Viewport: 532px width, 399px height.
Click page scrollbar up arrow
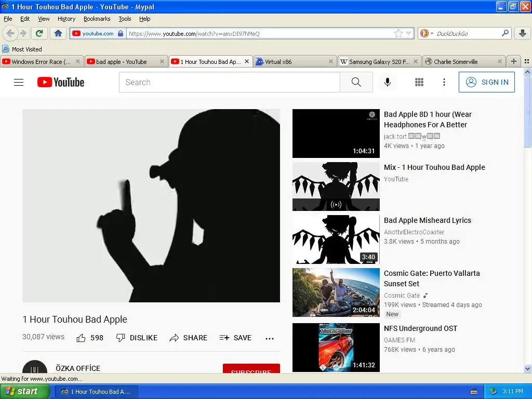[527, 72]
